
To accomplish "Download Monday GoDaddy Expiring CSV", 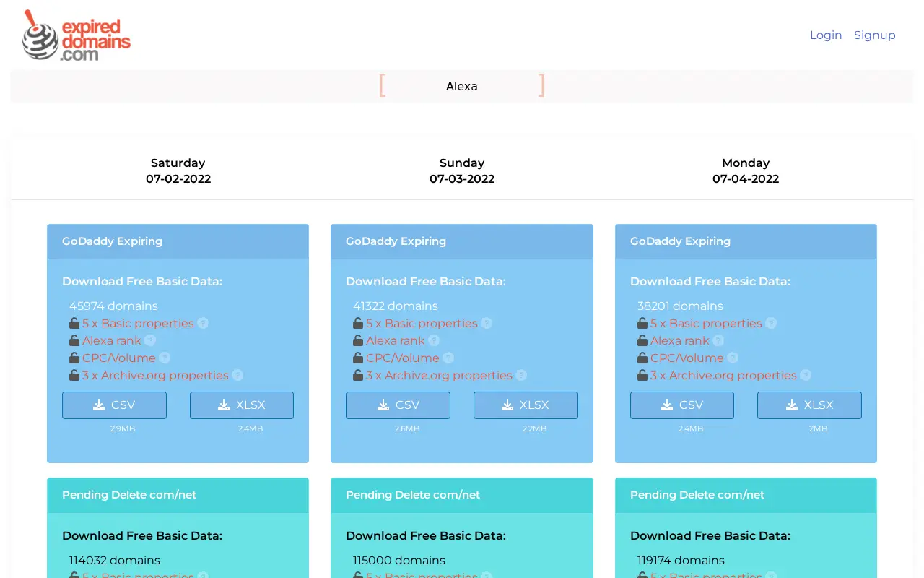I will [682, 405].
